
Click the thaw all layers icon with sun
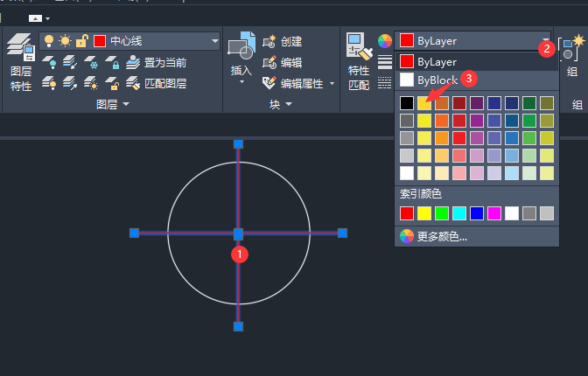[x=91, y=83]
